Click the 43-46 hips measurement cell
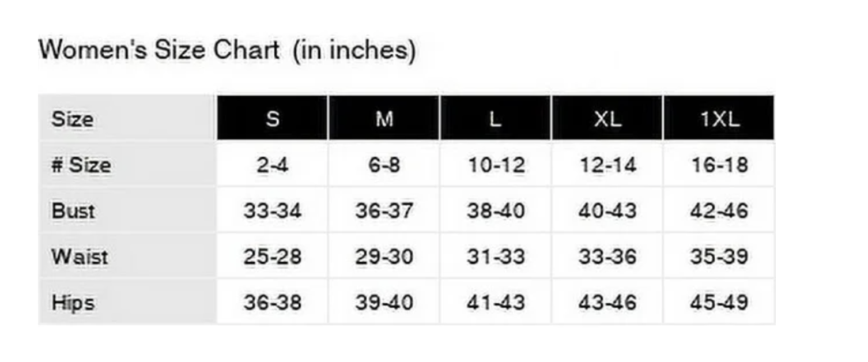Screen dimensions: 868x362 pyautogui.click(x=607, y=301)
